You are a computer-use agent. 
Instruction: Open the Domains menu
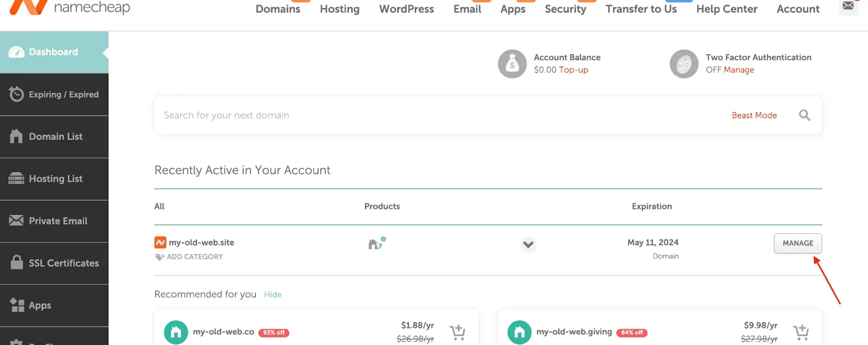point(278,9)
